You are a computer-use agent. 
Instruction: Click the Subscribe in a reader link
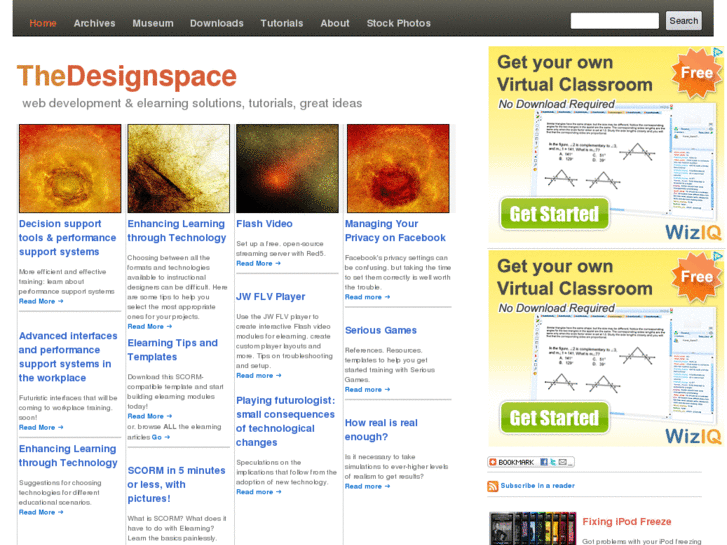pos(537,486)
